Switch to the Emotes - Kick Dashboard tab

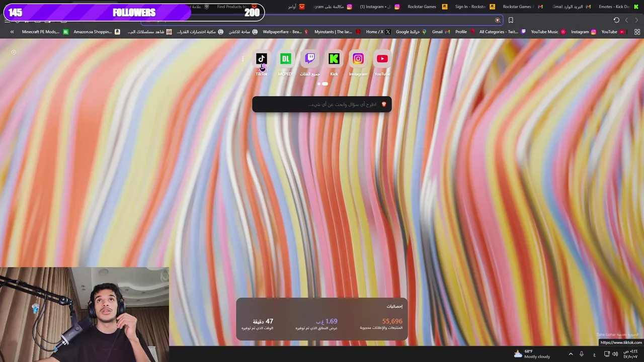coord(618,7)
